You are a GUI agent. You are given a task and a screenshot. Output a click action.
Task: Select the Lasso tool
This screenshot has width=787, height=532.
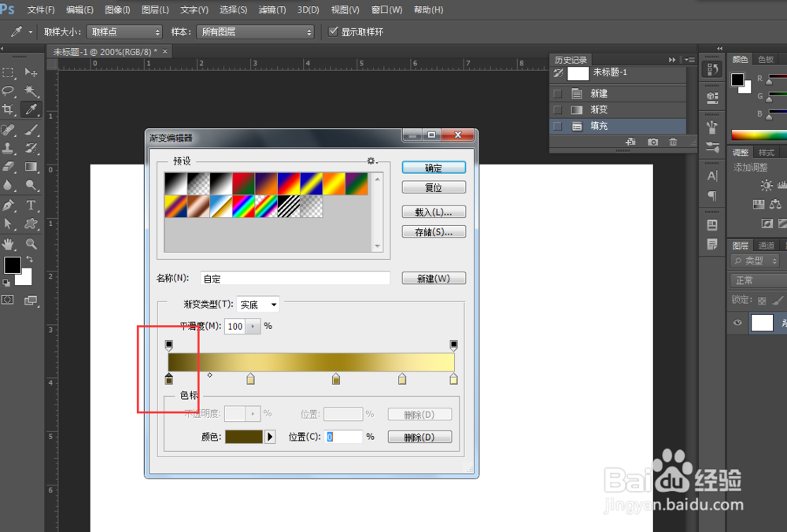9,91
